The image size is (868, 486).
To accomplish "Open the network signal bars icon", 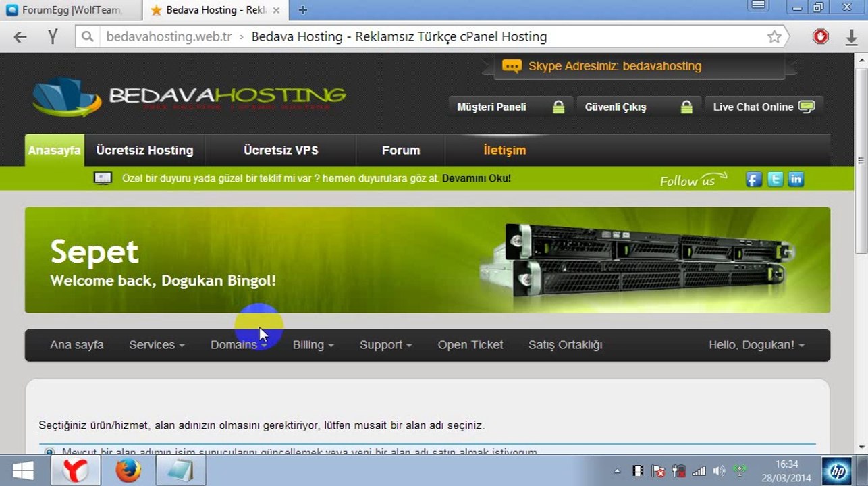I will pyautogui.click(x=699, y=471).
